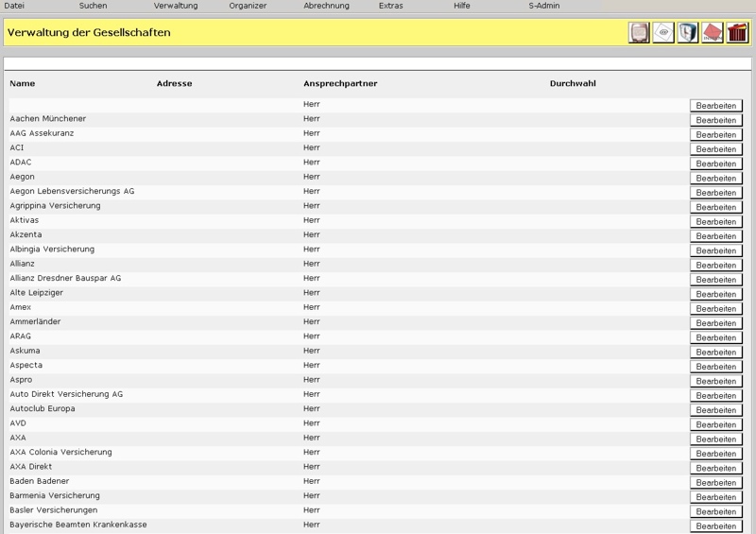Edit Allianz Dresdner Bauspar AG
Screen dimensions: 756x534
click(716, 280)
